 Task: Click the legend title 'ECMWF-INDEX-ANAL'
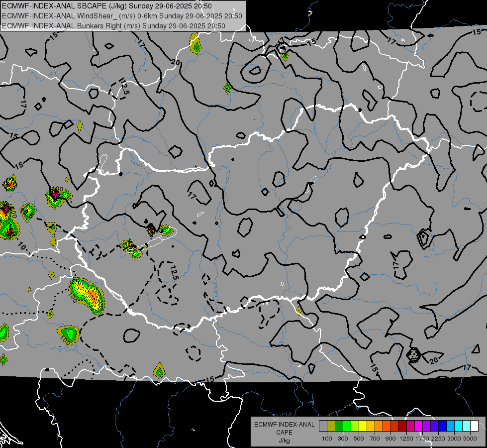(284, 425)
